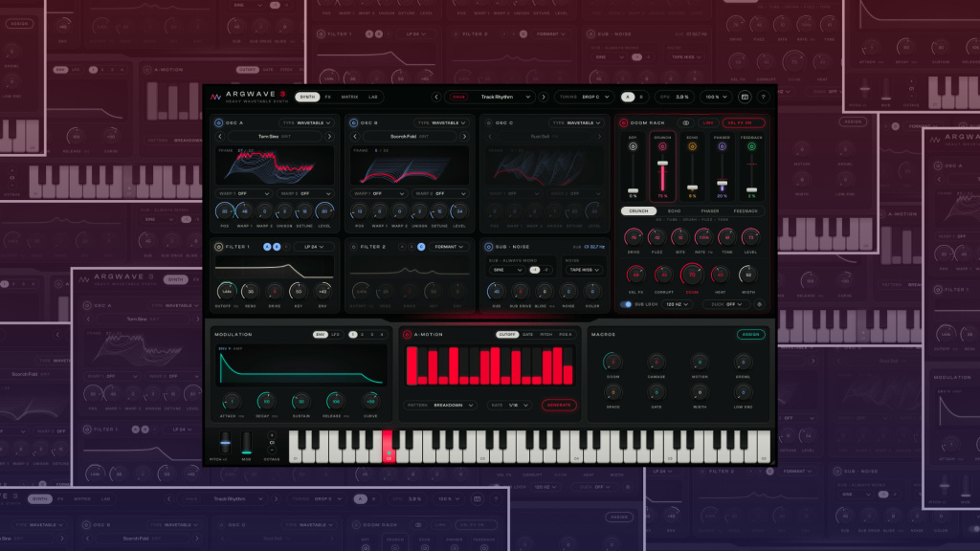Toggle the OSC A power icon

pos(219,123)
